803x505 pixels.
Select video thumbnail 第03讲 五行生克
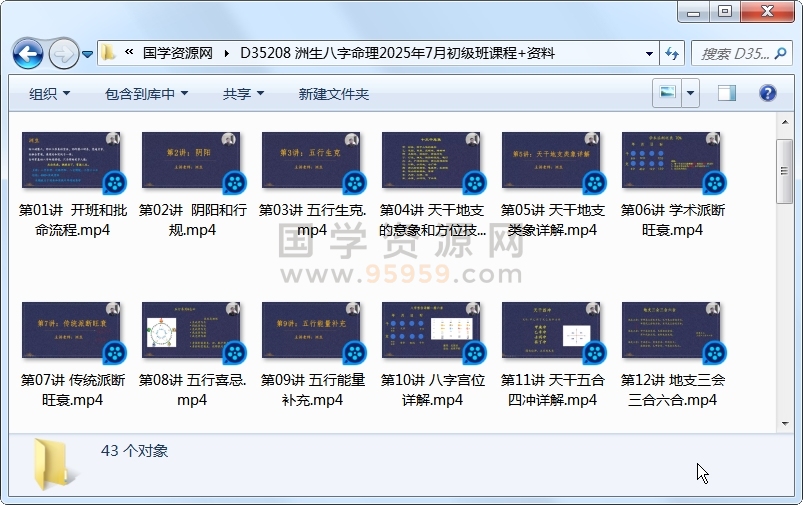[312, 162]
